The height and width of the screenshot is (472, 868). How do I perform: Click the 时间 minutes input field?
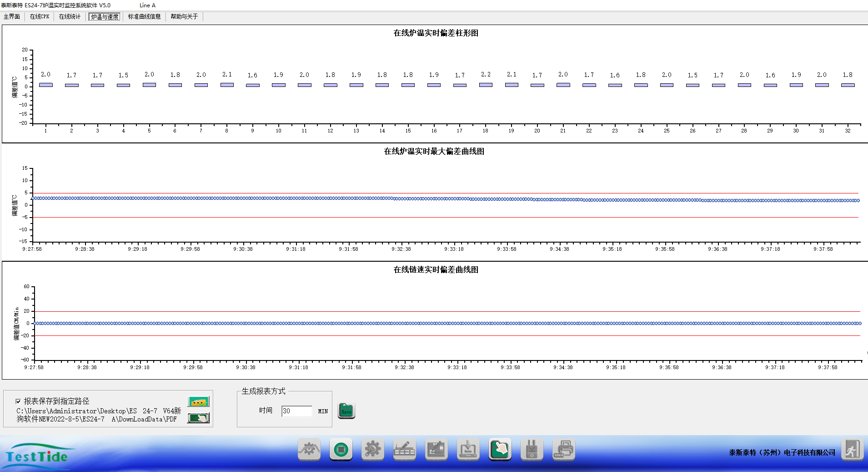click(296, 411)
